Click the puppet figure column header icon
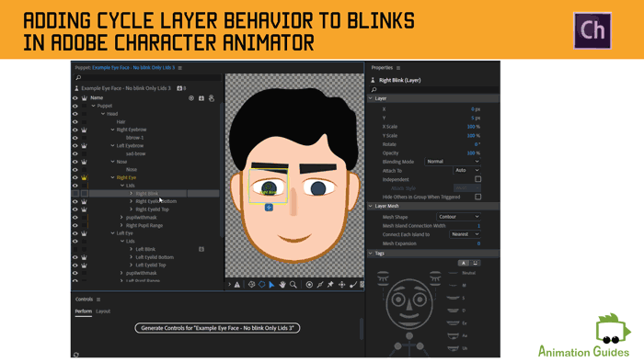Screen dimensions: 644x362 pyautogui.click(x=211, y=98)
